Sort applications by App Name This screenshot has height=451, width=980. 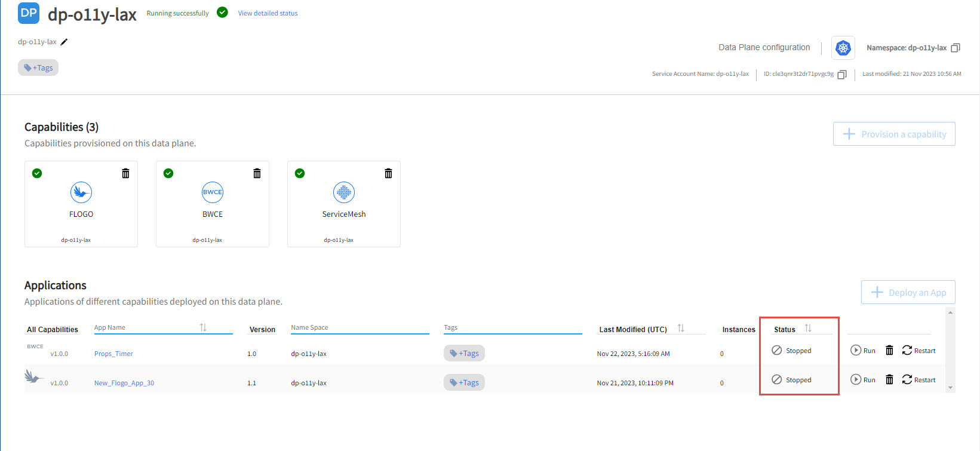[x=203, y=327]
